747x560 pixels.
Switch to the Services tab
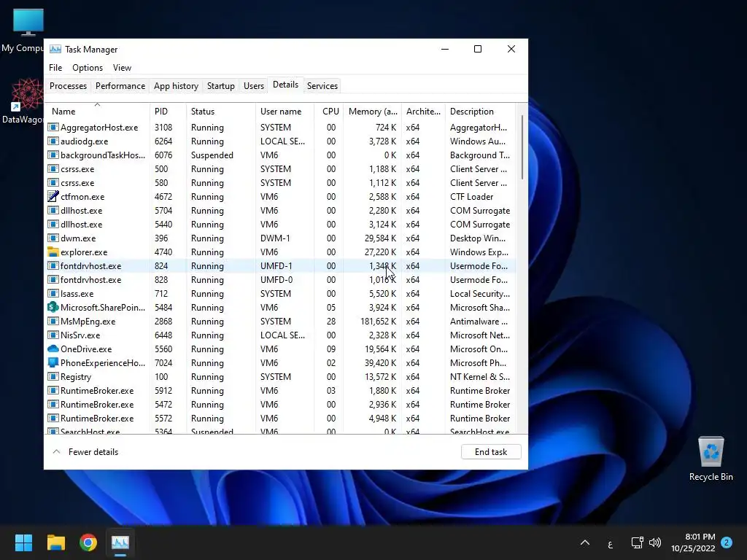point(322,86)
